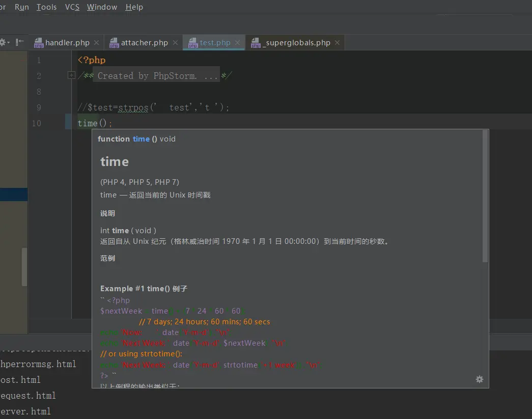Click the handler.php file icon
Screen dimensions: 532x419
pos(39,43)
